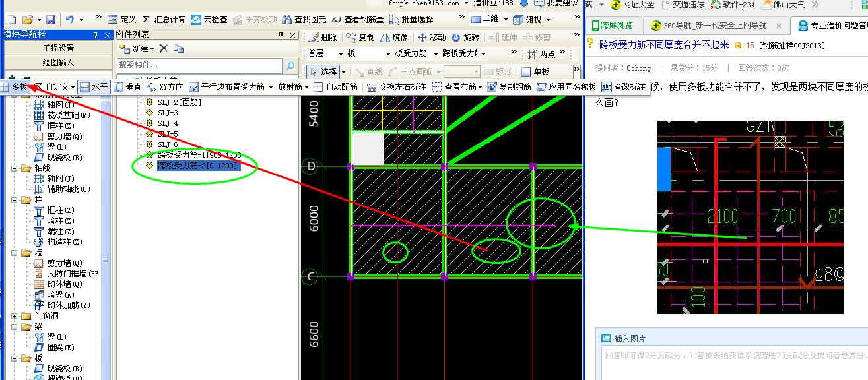
Task: Select the 镜像 mirror tool
Action: pyautogui.click(x=394, y=38)
